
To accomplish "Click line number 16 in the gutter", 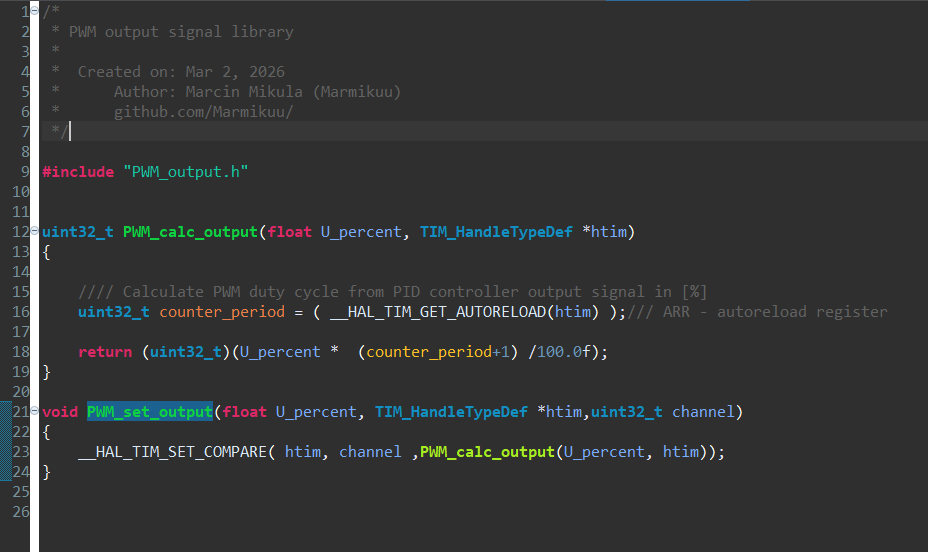I will (21, 312).
